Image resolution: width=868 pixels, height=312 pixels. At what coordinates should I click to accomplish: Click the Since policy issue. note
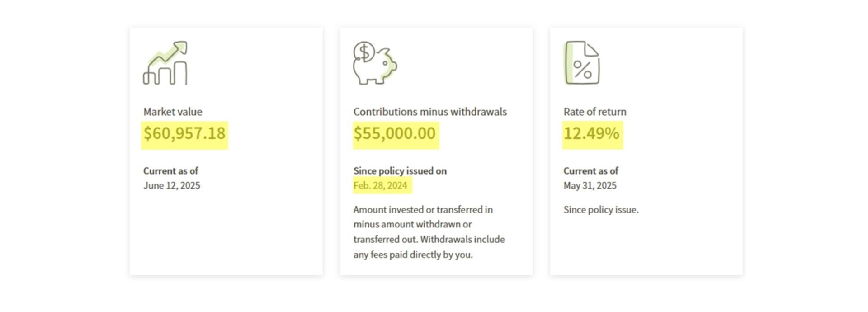coord(601,210)
